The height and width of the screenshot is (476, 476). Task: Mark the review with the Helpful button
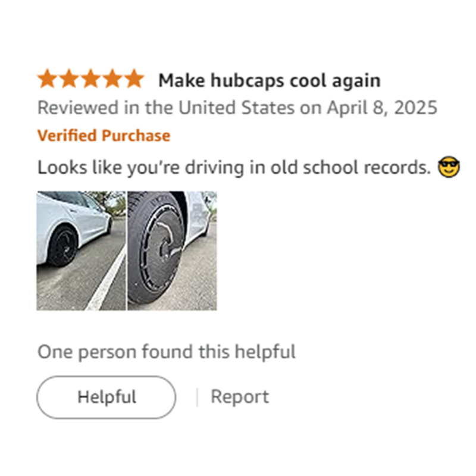pos(107,397)
